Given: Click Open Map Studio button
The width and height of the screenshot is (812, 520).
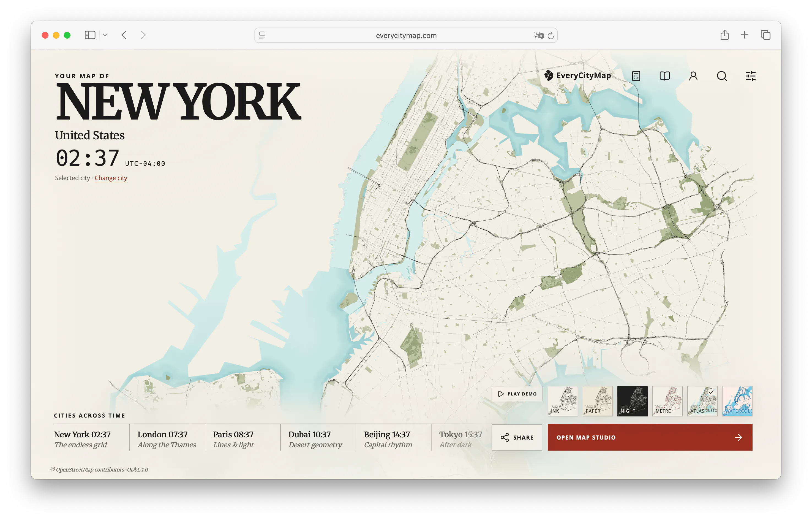Looking at the screenshot, I should (x=650, y=437).
